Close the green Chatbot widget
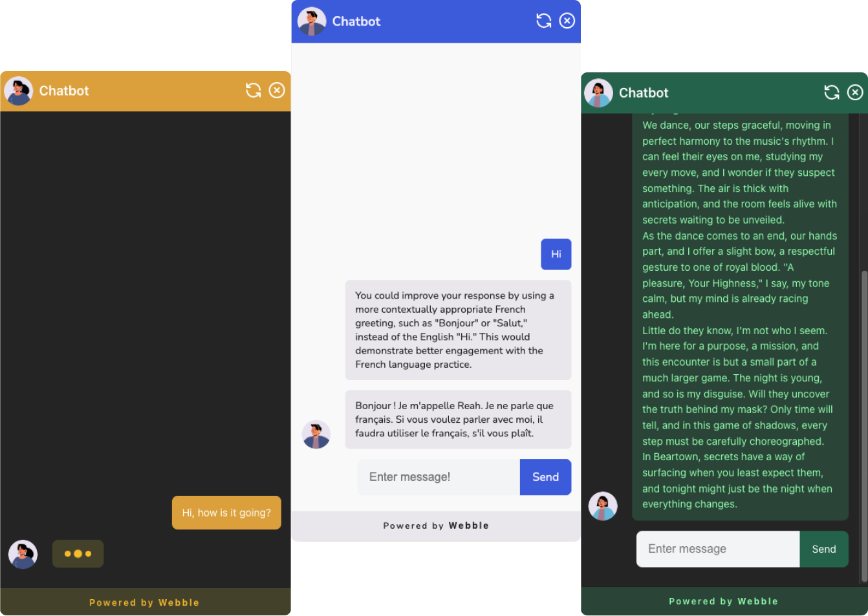868x616 pixels. pos(855,92)
